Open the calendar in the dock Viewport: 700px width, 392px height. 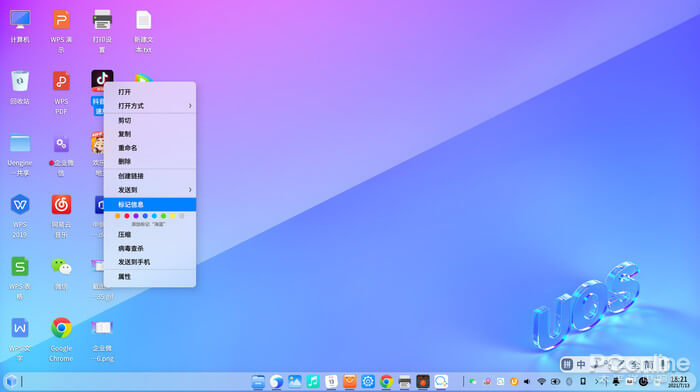click(331, 382)
